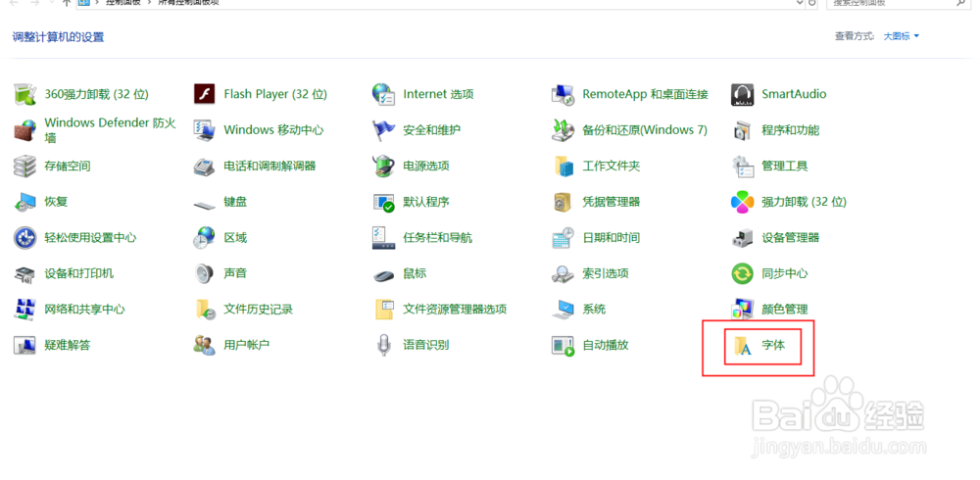Screen dimensions: 980x480
Task: Click the 搜索控制面板 search field
Action: point(898,3)
